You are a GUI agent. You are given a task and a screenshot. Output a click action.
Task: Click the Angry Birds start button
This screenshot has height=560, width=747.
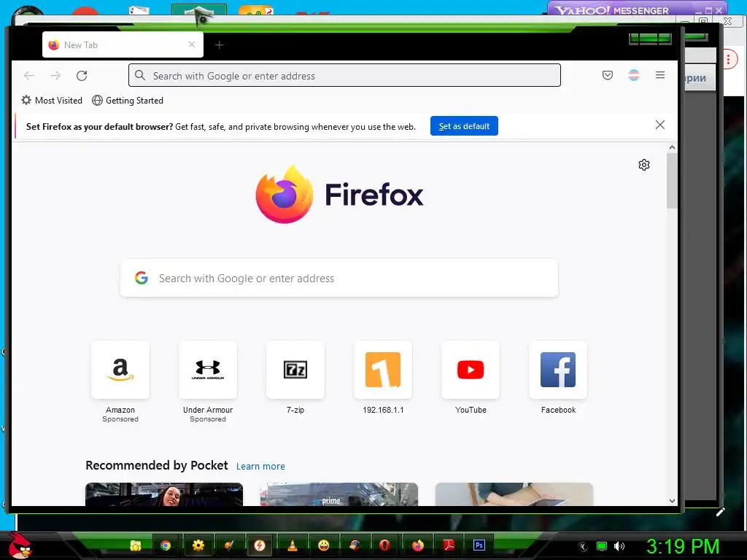pos(20,545)
